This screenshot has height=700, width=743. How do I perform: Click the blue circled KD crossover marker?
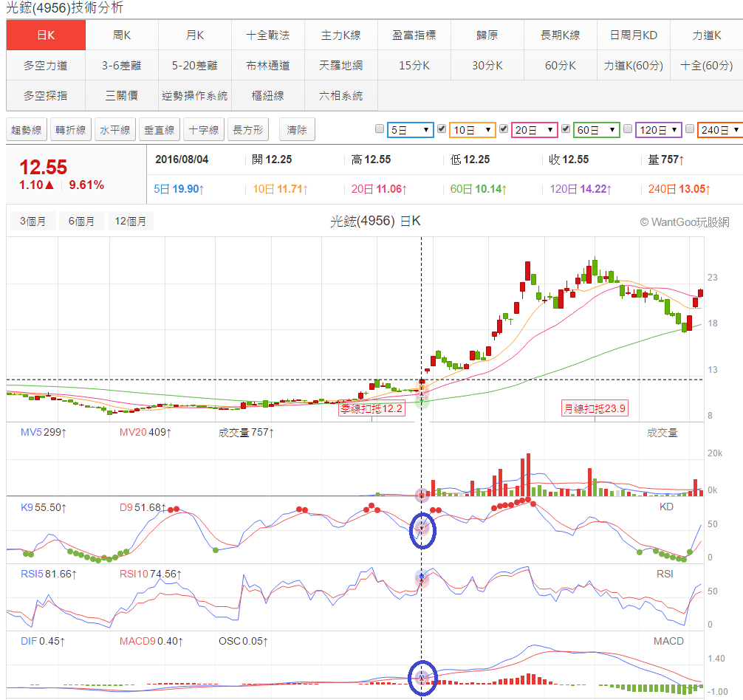coord(422,529)
